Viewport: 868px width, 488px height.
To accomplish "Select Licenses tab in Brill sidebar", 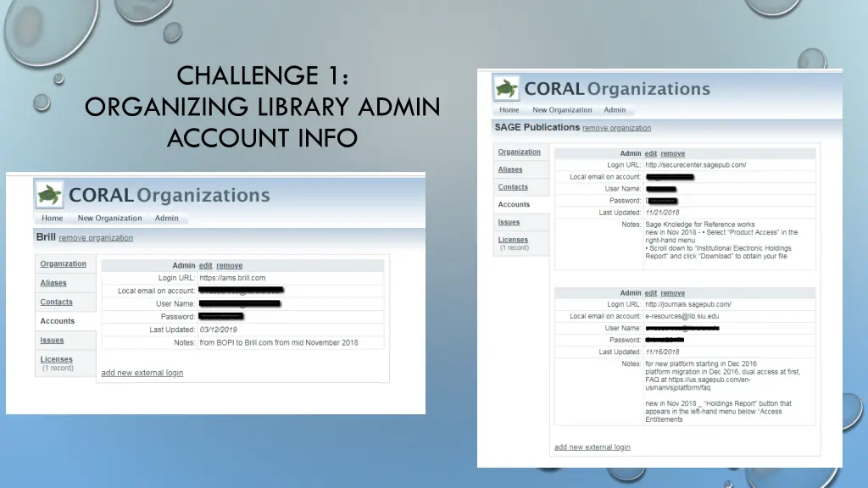I will pos(57,359).
